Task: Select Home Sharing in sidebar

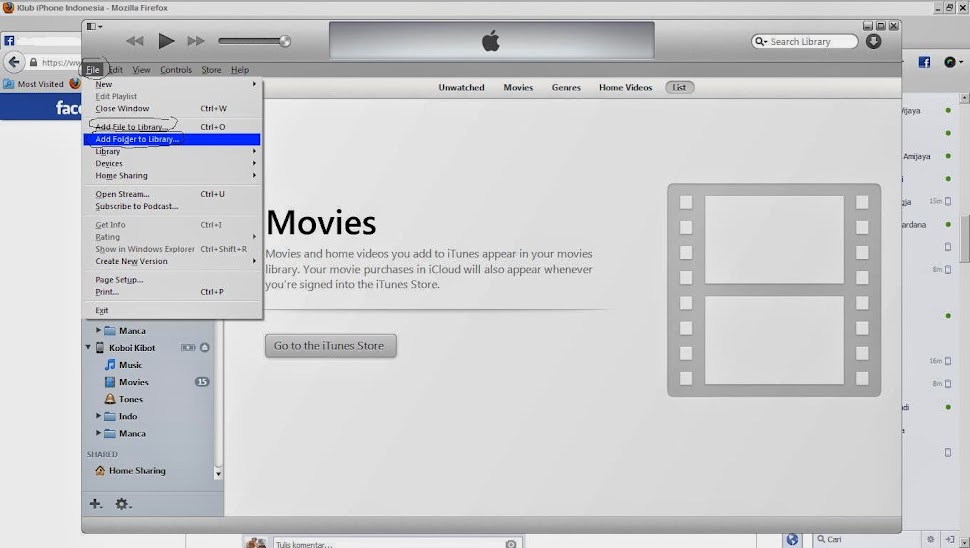Action: tap(137, 471)
